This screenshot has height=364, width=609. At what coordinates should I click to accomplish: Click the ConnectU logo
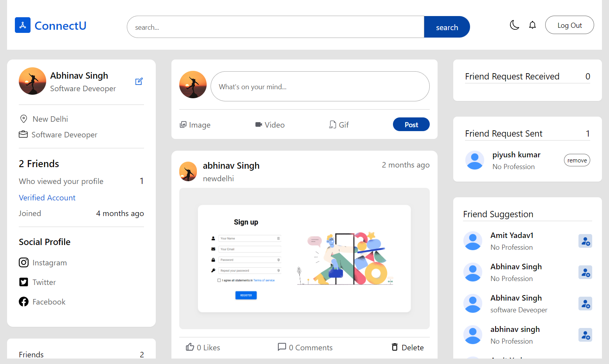[x=50, y=25]
